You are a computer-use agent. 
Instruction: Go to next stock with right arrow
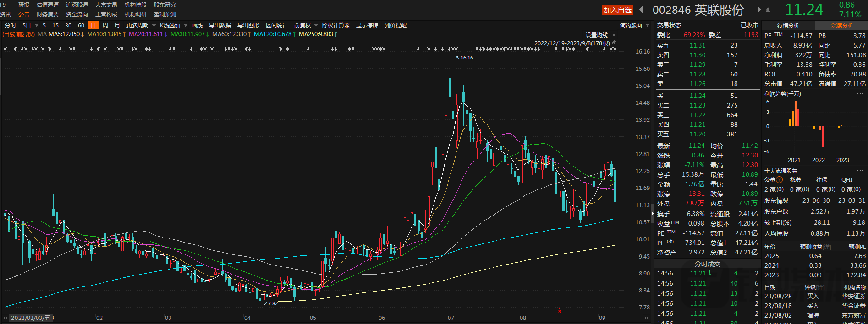[759, 10]
